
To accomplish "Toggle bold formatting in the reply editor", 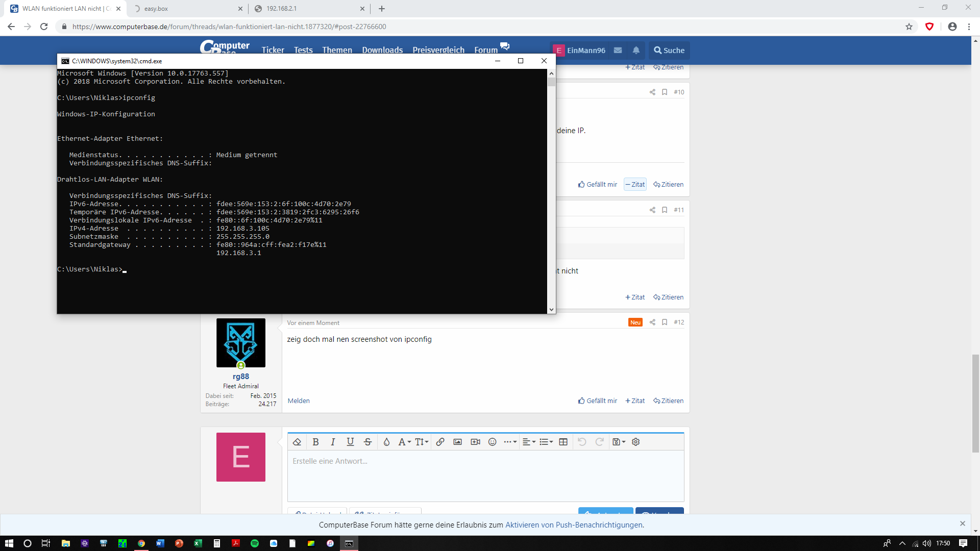I will coord(316,442).
